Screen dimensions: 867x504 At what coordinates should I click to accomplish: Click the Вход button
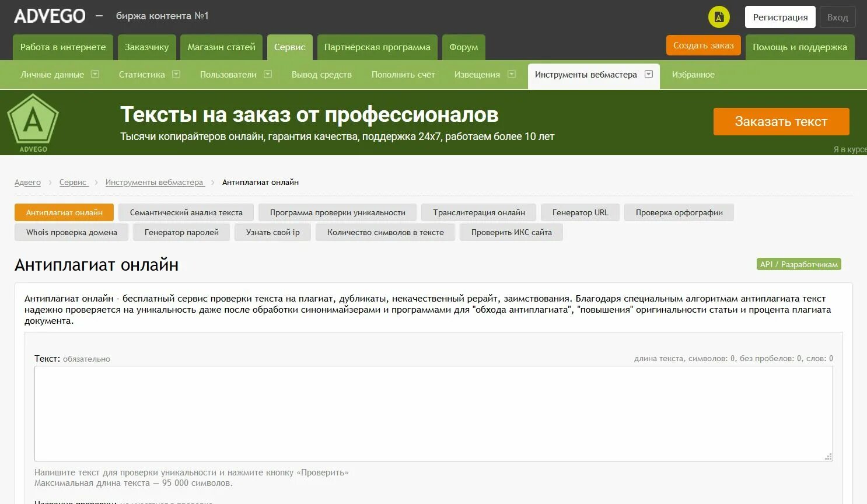(x=837, y=17)
